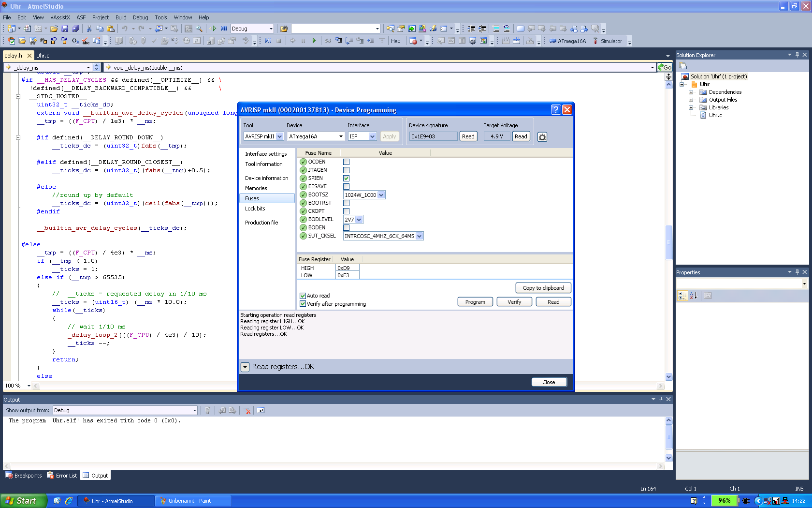Viewport: 812px width, 508px height.
Task: Open device programming settings gear icon
Action: point(542,137)
